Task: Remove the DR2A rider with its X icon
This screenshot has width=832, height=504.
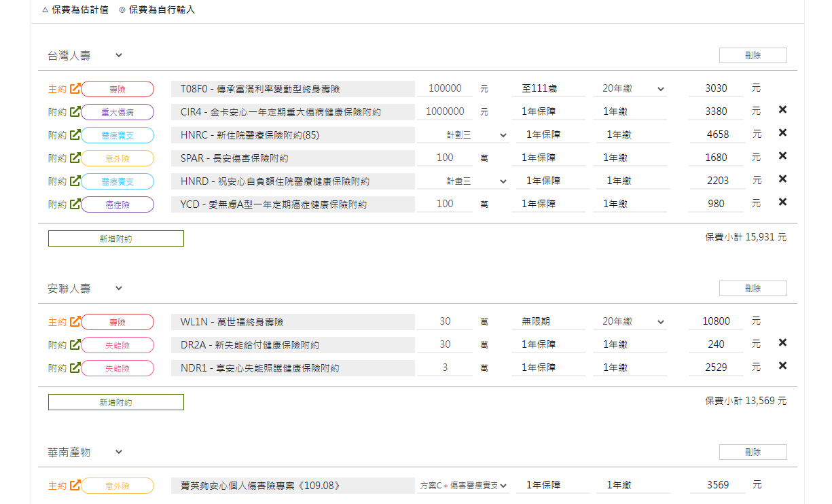Action: [x=782, y=343]
